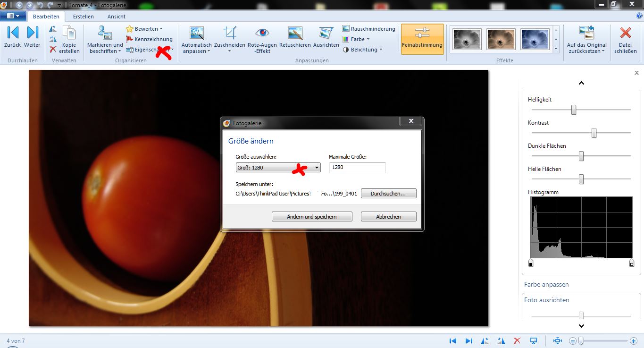This screenshot has height=348, width=644.
Task: Click Abbrechen in resize dialog
Action: point(388,217)
